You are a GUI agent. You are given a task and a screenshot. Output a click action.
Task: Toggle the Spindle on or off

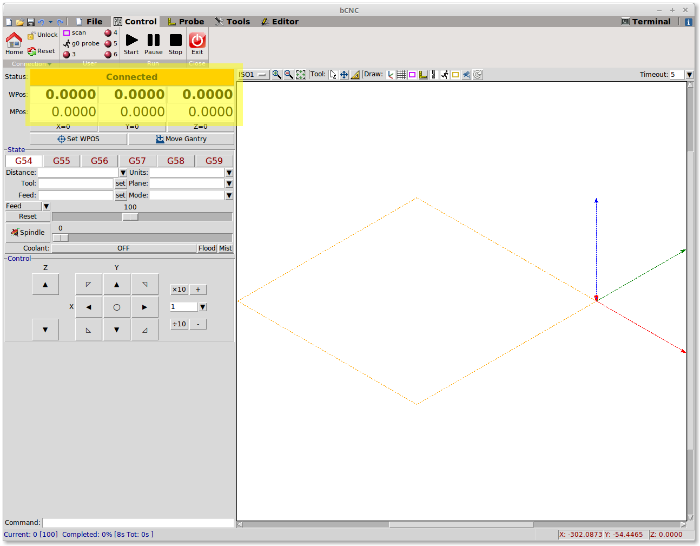pyautogui.click(x=28, y=233)
